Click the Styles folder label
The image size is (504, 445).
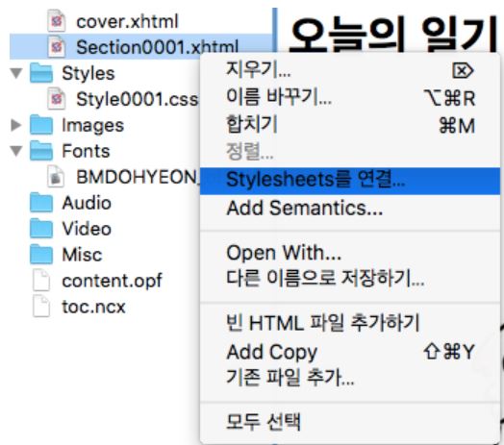click(88, 74)
